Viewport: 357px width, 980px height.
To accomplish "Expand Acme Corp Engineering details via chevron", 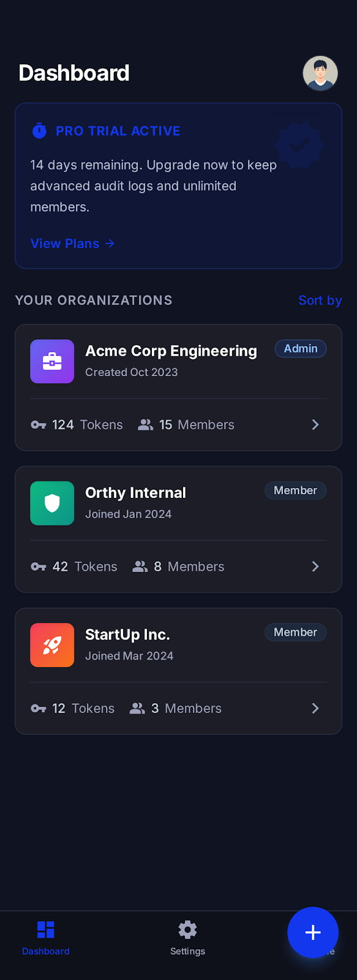I will [x=315, y=424].
